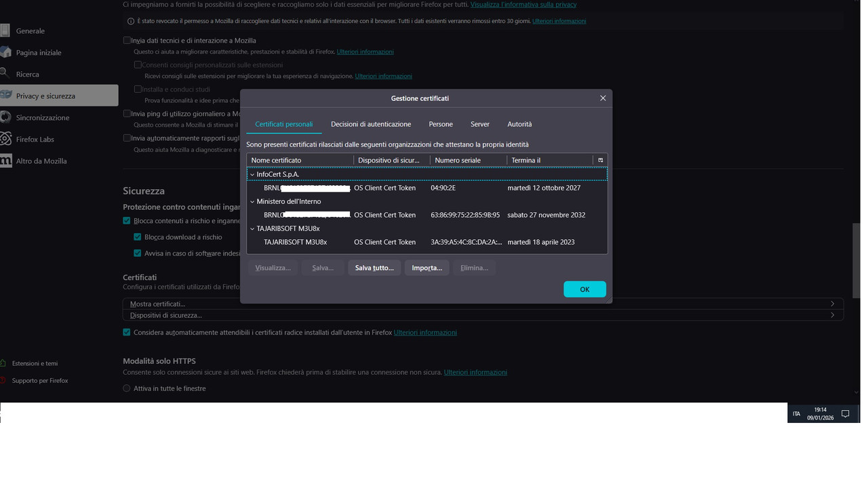The height and width of the screenshot is (488, 868).
Task: Select the TAJARIBSOFT M3U8x certificate row
Action: 427,242
